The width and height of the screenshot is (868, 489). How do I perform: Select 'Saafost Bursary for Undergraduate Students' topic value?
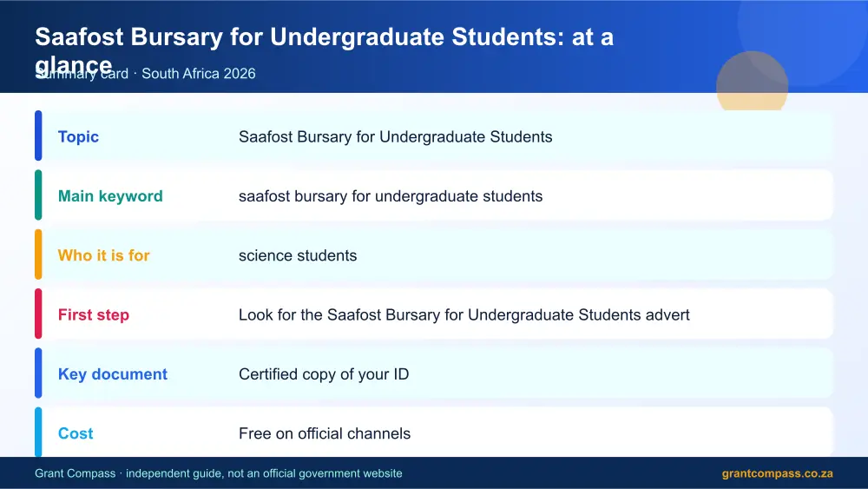(395, 136)
